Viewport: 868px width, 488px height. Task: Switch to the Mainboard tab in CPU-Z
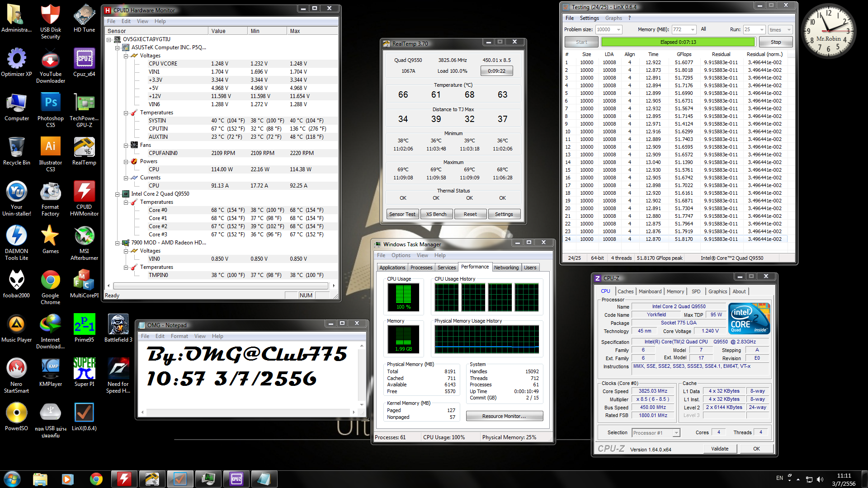(650, 291)
